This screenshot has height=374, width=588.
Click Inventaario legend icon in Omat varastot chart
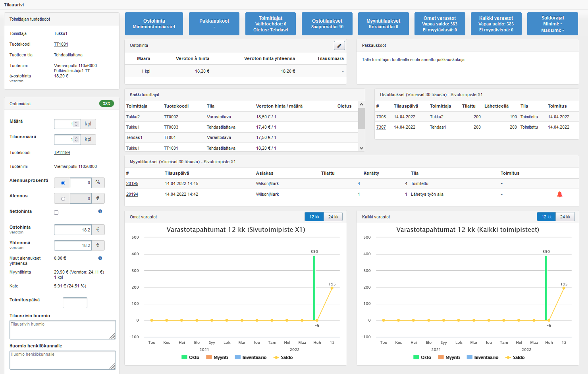point(238,357)
